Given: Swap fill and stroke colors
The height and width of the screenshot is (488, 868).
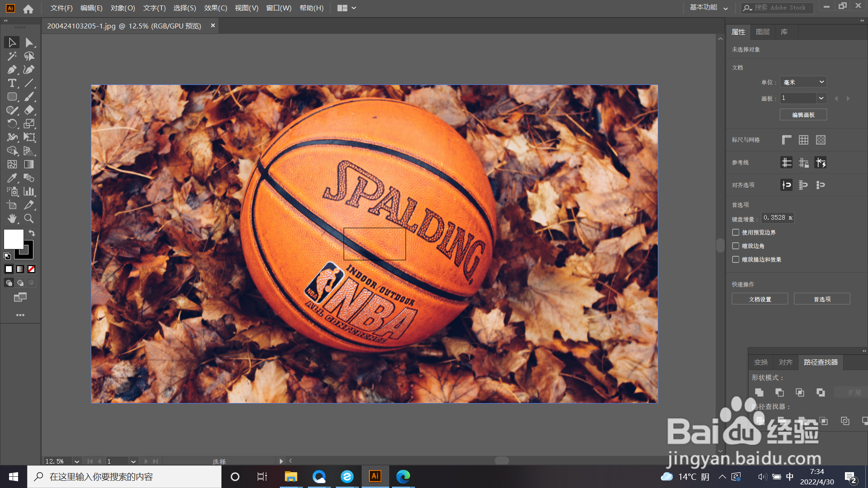Looking at the screenshot, I should [x=32, y=233].
